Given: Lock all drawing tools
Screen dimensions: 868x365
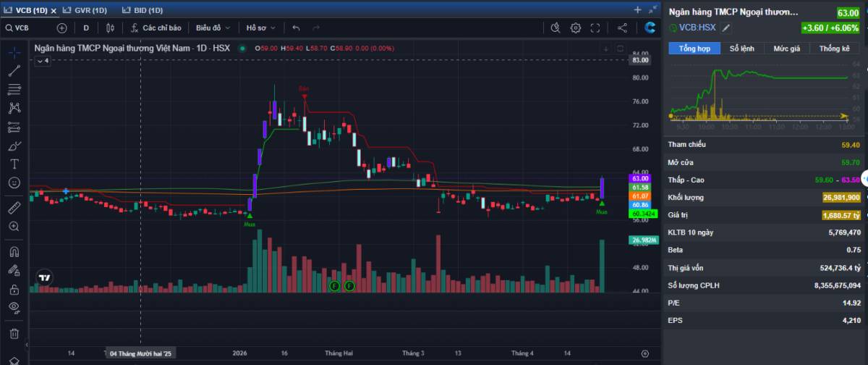Looking at the screenshot, I should click(14, 289).
